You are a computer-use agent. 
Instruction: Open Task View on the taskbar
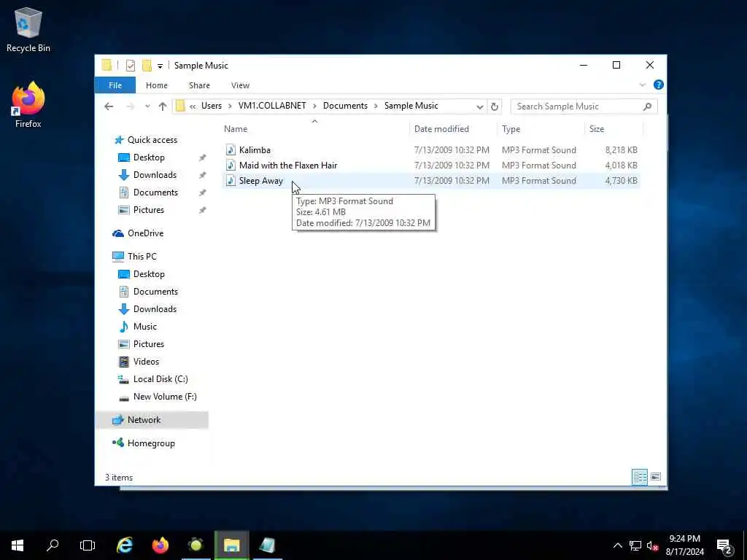coord(88,545)
